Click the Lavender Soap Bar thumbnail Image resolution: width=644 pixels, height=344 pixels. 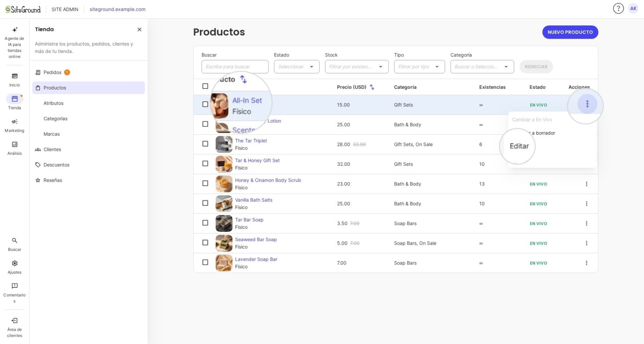(224, 263)
